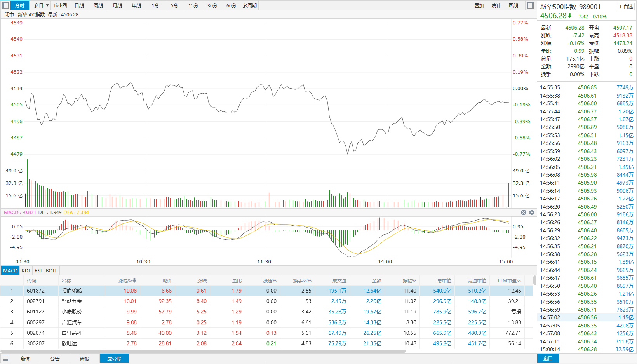Open the 新闻 news tab
637x364 pixels.
click(26, 359)
